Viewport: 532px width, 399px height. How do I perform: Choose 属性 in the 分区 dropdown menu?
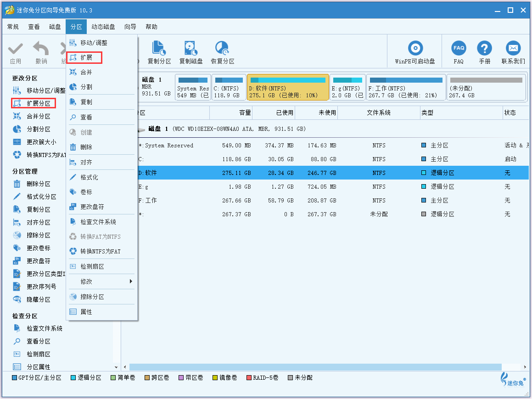click(102, 312)
